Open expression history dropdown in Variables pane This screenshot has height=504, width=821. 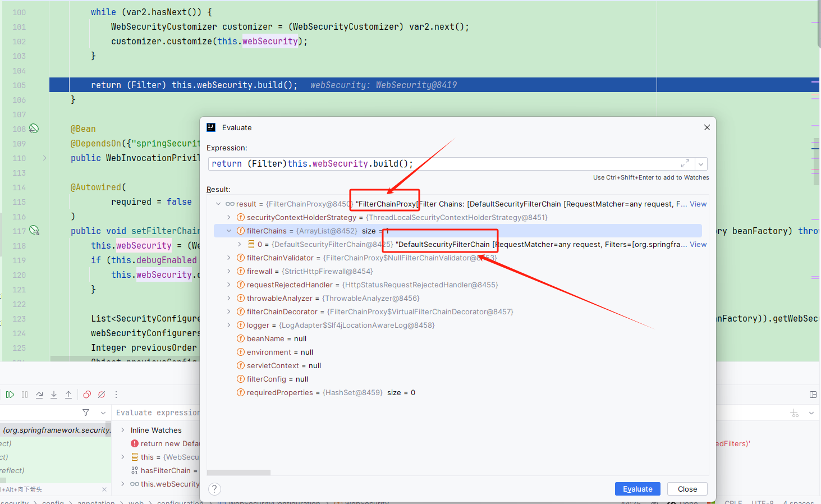pos(811,413)
